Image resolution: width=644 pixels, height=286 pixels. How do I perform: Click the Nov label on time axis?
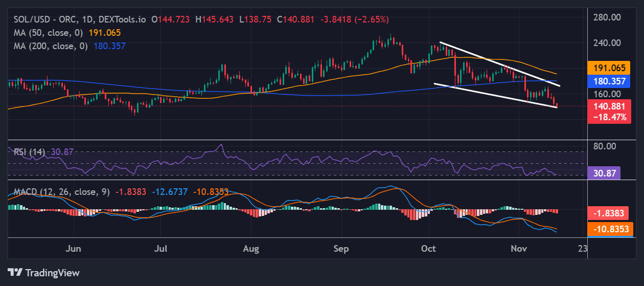click(519, 249)
